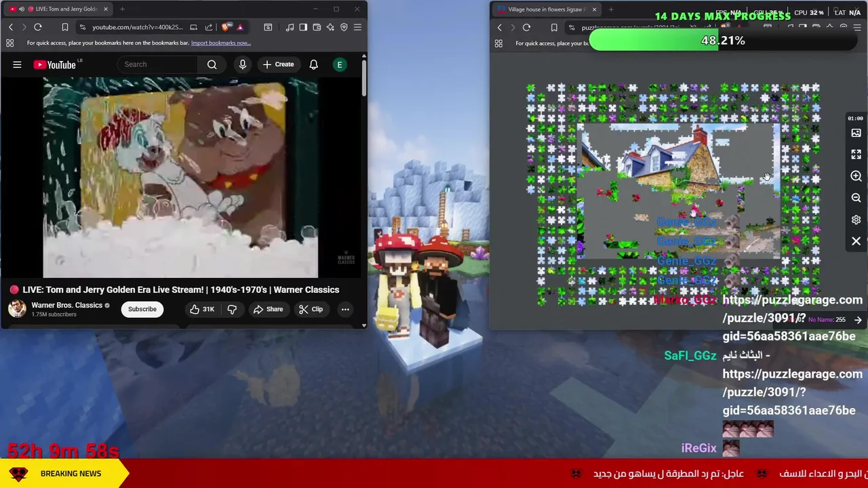Open the LIVE Tom and Jerry video title
The image size is (868, 488).
180,289
